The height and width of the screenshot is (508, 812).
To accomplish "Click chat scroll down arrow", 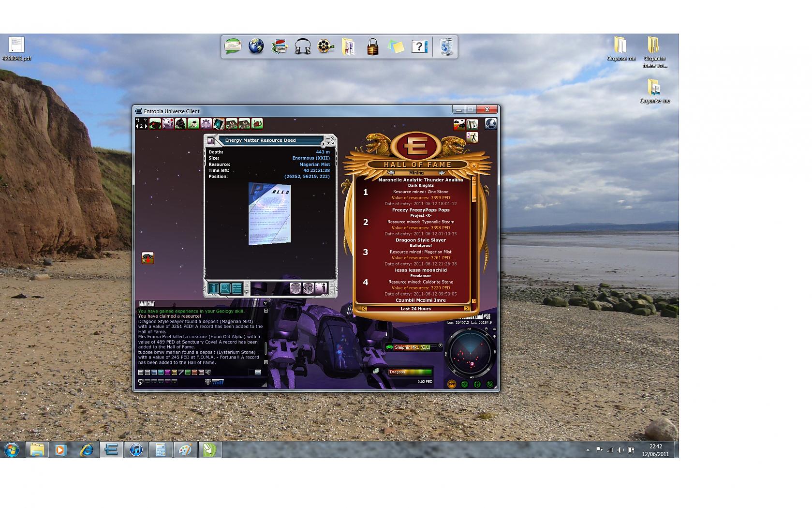I will (266, 362).
